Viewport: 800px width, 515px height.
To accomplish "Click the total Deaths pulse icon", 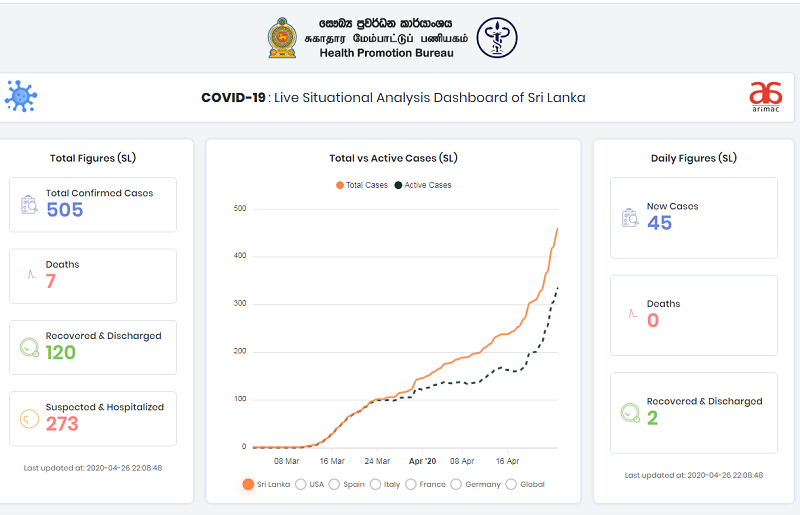I will point(30,274).
